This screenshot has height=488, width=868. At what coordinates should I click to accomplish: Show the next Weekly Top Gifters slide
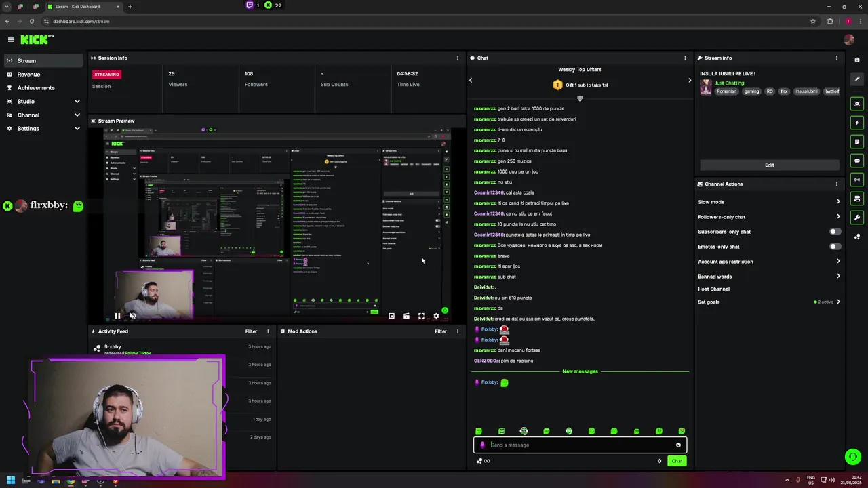coord(690,80)
